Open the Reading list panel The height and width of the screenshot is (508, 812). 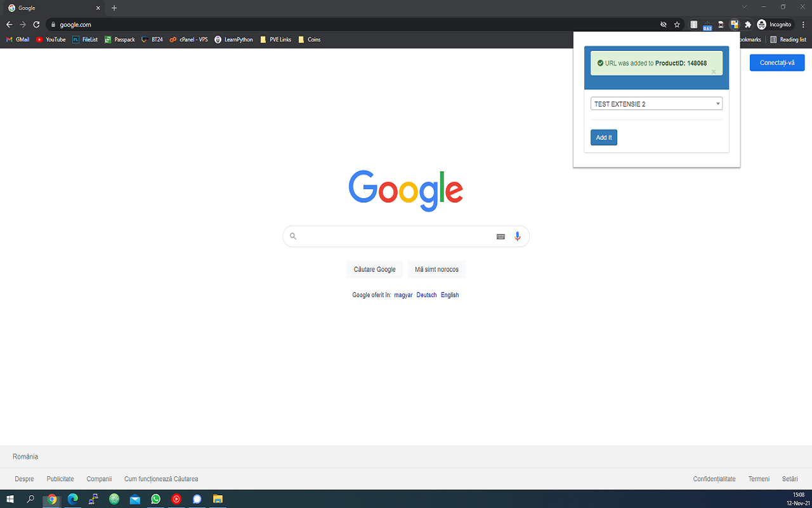788,39
